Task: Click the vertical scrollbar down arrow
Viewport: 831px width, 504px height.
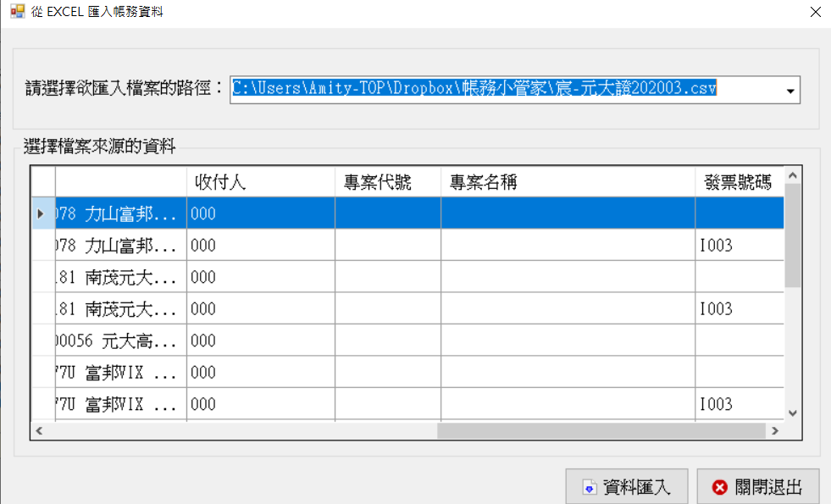Action: click(793, 413)
